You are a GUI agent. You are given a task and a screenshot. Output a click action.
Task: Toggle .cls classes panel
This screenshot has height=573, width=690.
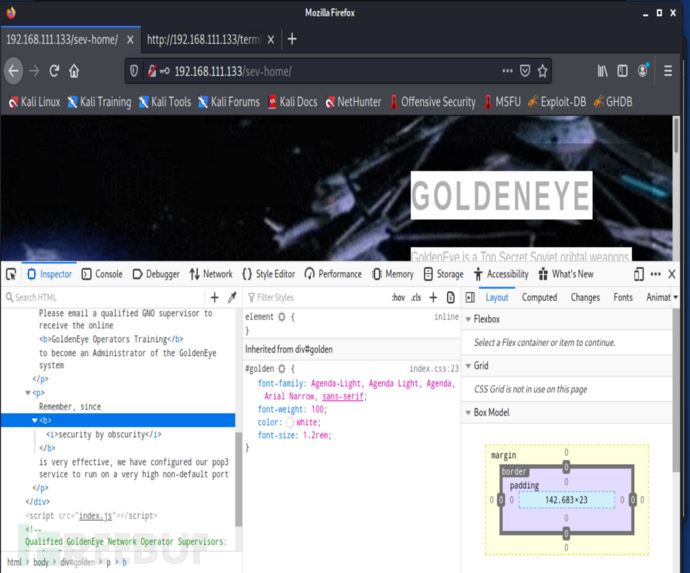pyautogui.click(x=416, y=298)
